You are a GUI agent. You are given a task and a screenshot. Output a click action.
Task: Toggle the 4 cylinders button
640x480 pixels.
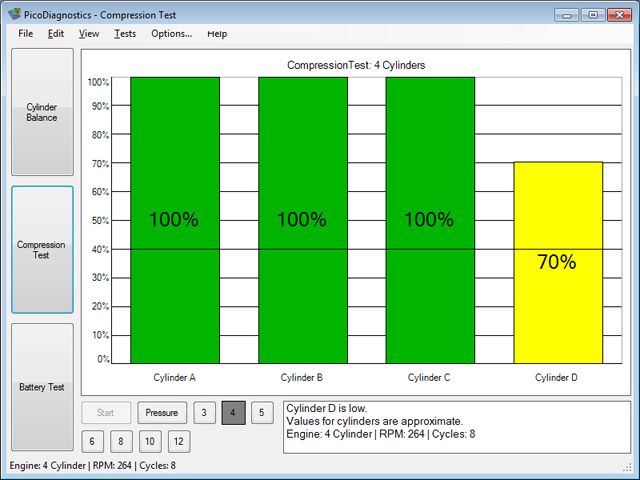click(233, 412)
